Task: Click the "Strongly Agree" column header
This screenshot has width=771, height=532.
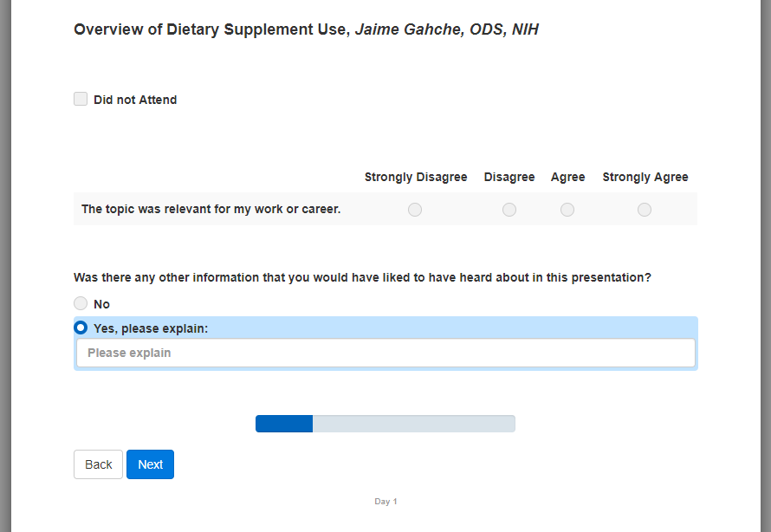Action: pyautogui.click(x=645, y=177)
